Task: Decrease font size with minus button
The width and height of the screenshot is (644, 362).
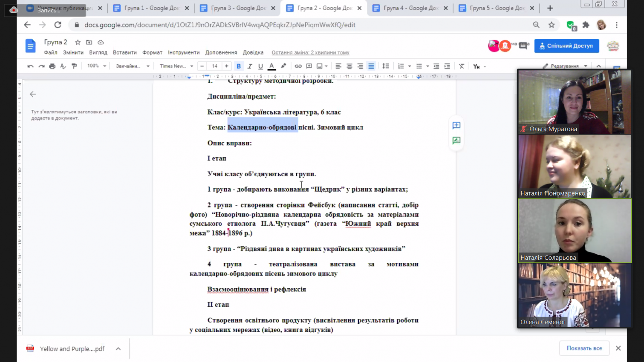Action: (202, 66)
